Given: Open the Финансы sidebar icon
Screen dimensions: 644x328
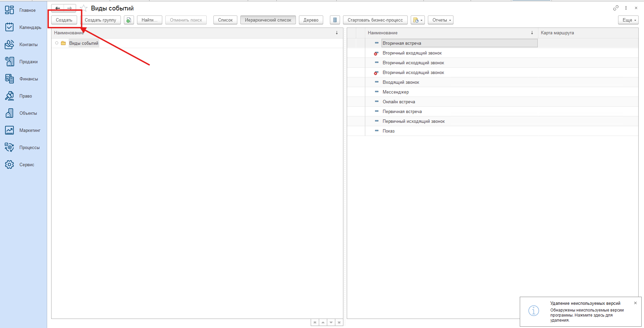Looking at the screenshot, I should (x=9, y=79).
